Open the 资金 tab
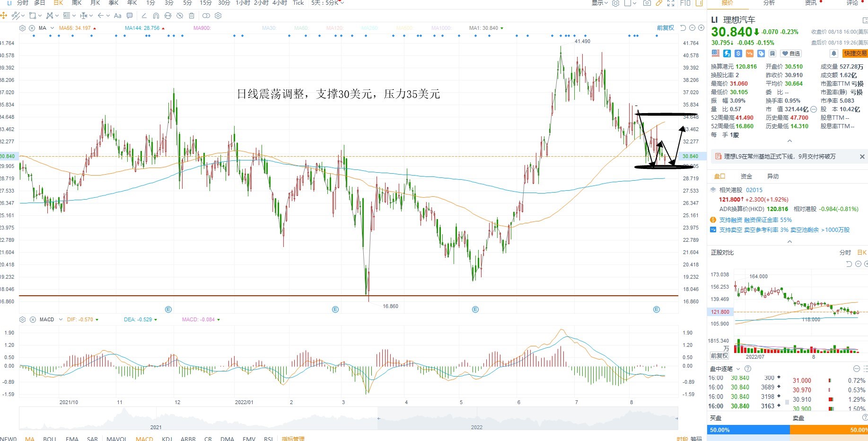This screenshot has height=441, width=868. [x=746, y=176]
